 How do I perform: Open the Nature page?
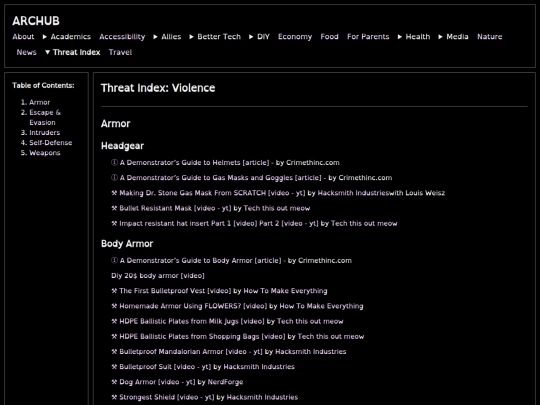(489, 37)
